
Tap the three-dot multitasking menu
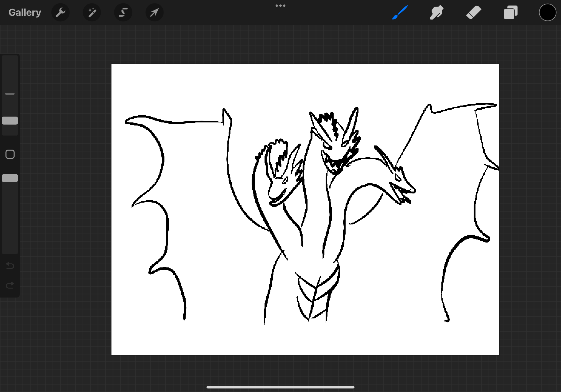280,6
